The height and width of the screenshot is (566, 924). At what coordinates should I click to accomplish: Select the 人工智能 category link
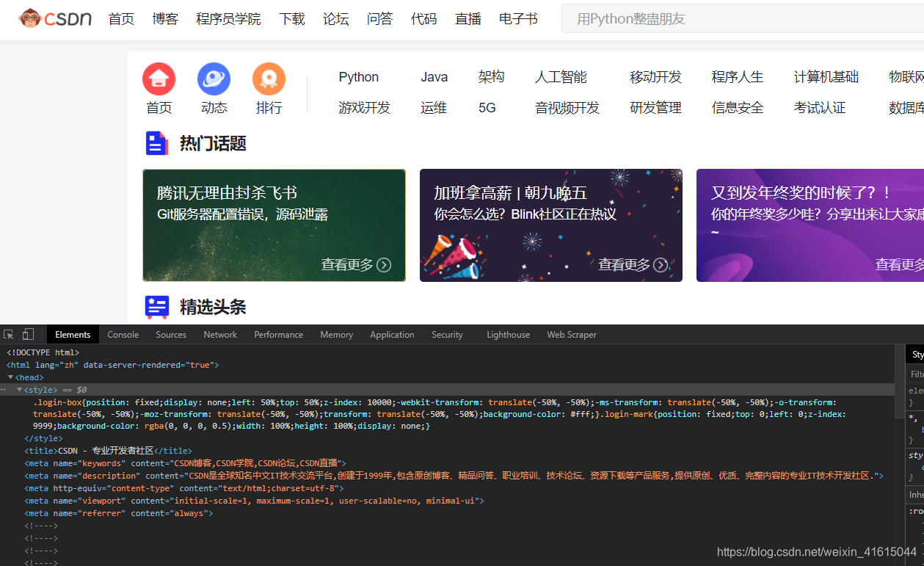(x=561, y=77)
